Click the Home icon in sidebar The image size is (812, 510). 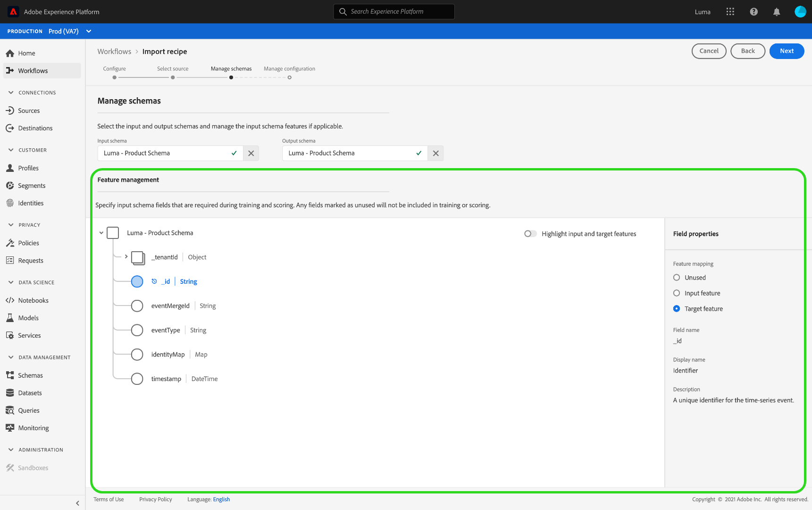click(10, 53)
